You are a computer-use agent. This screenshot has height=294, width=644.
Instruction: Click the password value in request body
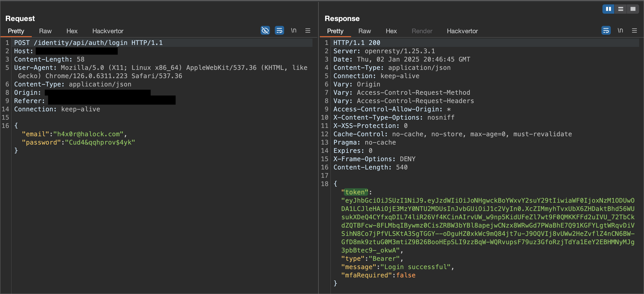(x=100, y=142)
